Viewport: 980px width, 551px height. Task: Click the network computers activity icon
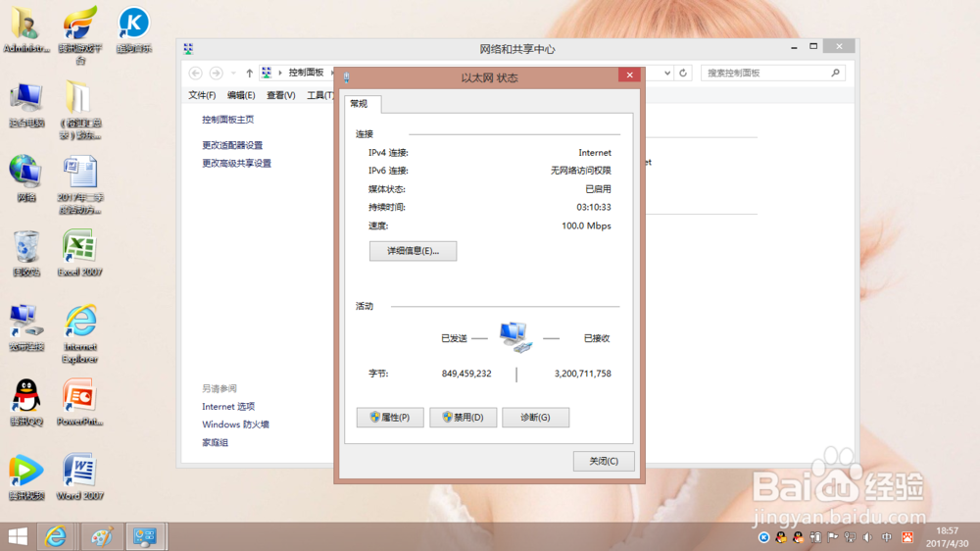coord(516,337)
